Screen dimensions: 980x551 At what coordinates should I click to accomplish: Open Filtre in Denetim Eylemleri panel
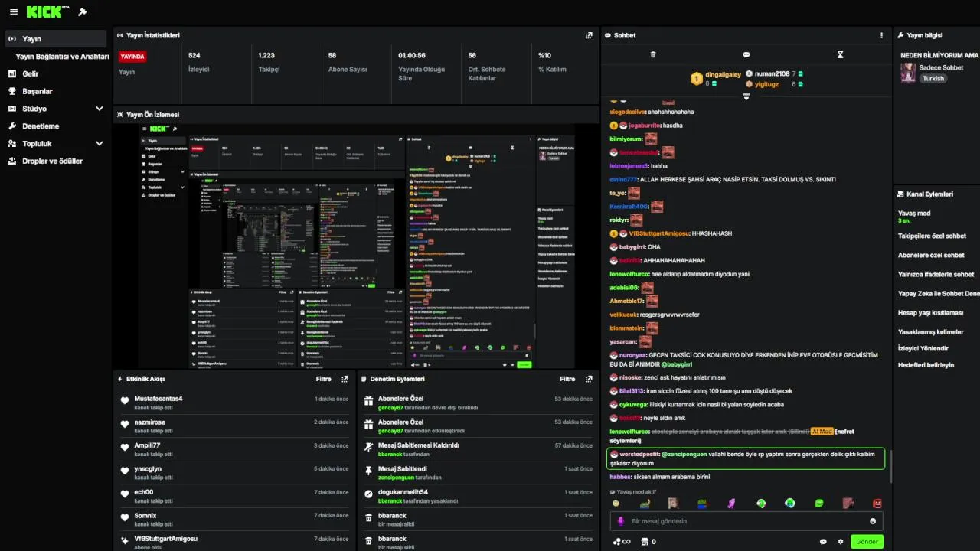[x=567, y=379]
